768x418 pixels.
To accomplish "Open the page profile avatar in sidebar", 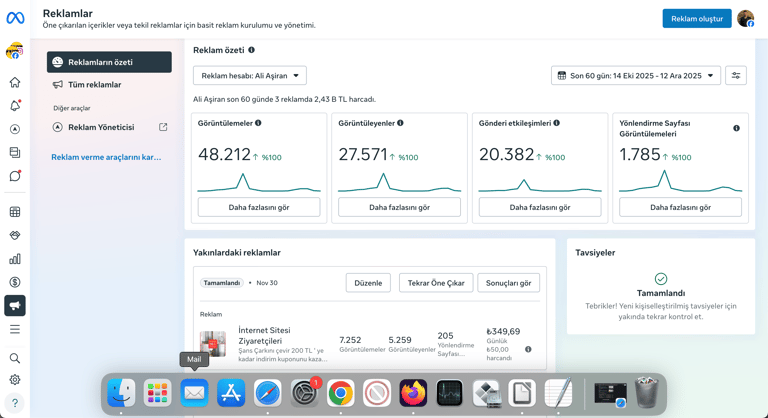I will (15, 51).
